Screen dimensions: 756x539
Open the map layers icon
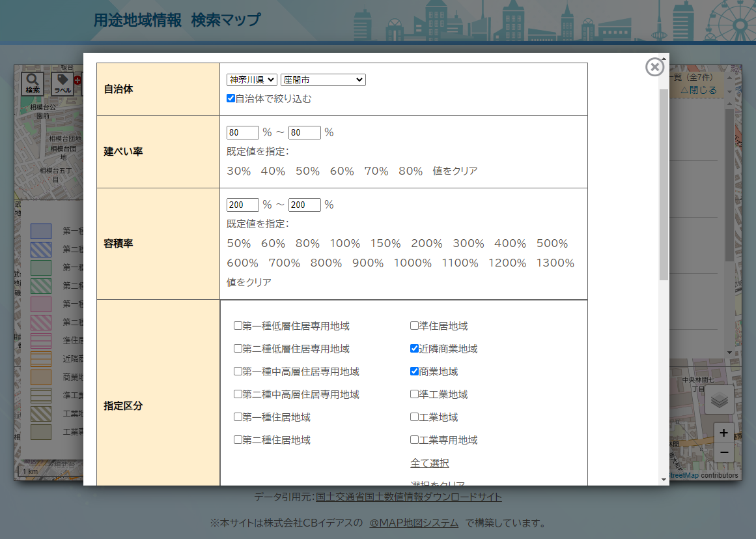pyautogui.click(x=719, y=400)
